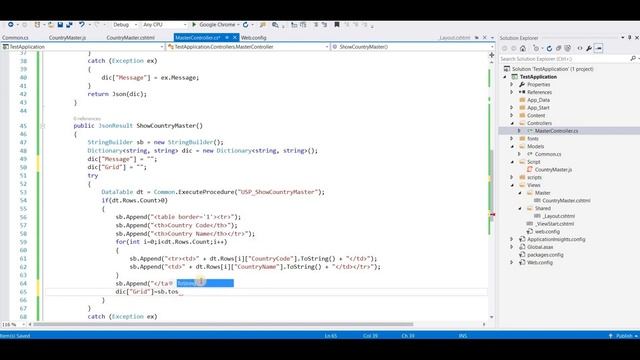This screenshot has height=360, width=640.
Task: Collapse the Models folder
Action: point(512,147)
